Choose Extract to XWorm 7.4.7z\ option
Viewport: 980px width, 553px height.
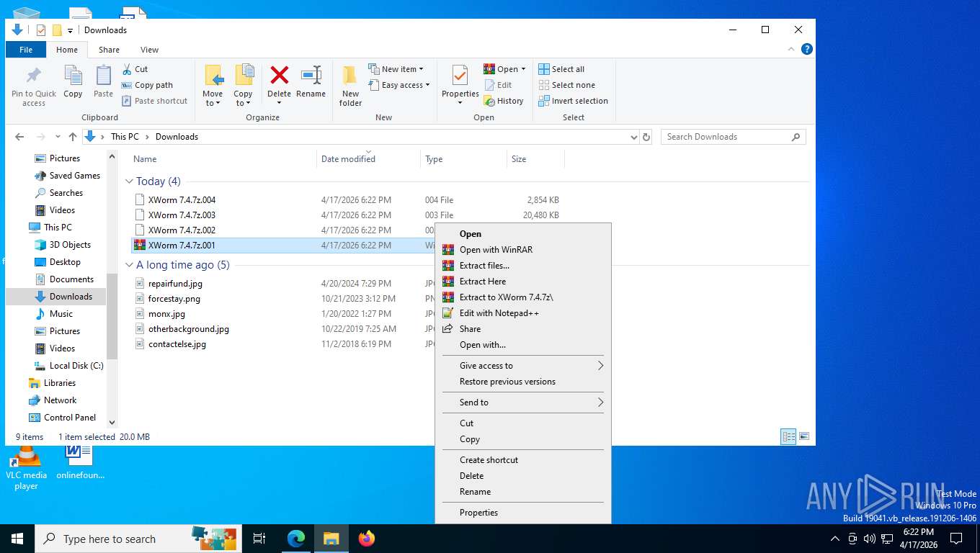522,297
